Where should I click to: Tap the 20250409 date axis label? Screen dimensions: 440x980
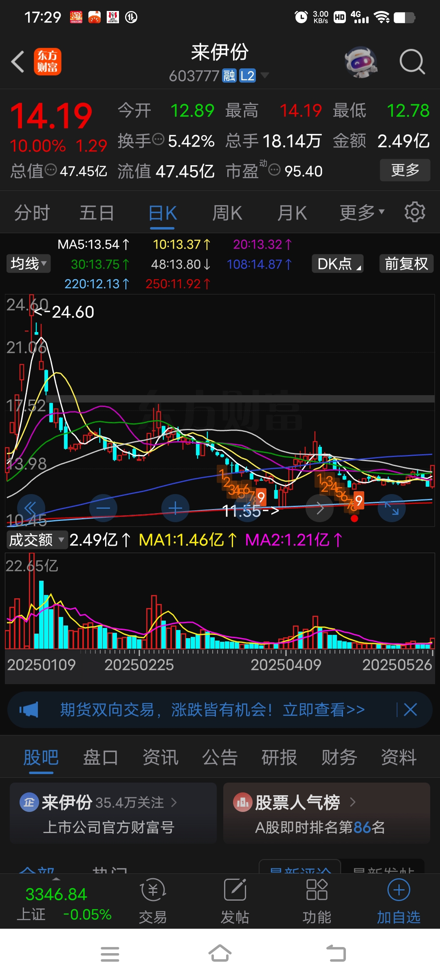click(x=286, y=665)
